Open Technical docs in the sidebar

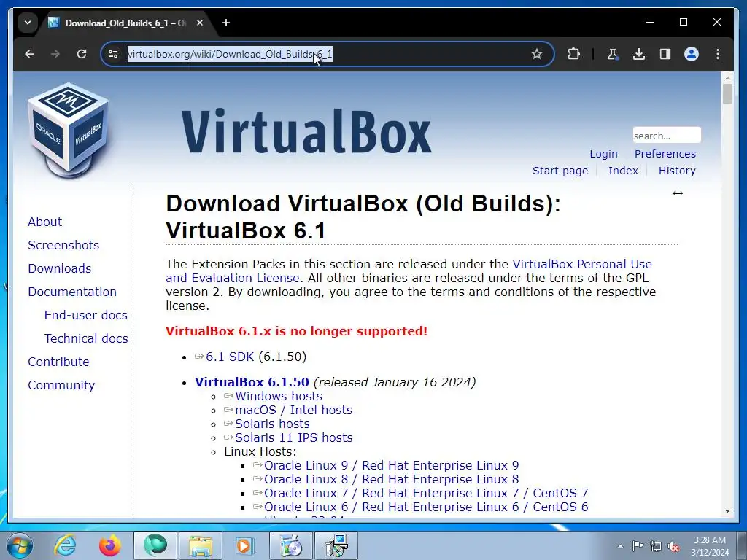click(x=86, y=338)
